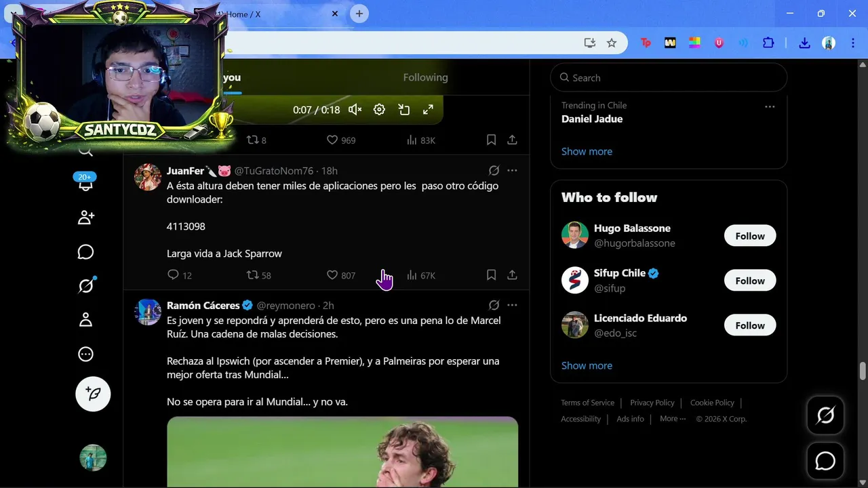Click install app icon in address bar

pyautogui.click(x=590, y=43)
